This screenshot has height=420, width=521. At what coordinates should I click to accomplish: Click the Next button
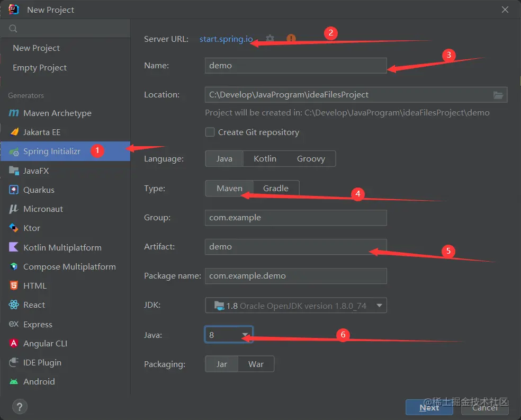[429, 407]
